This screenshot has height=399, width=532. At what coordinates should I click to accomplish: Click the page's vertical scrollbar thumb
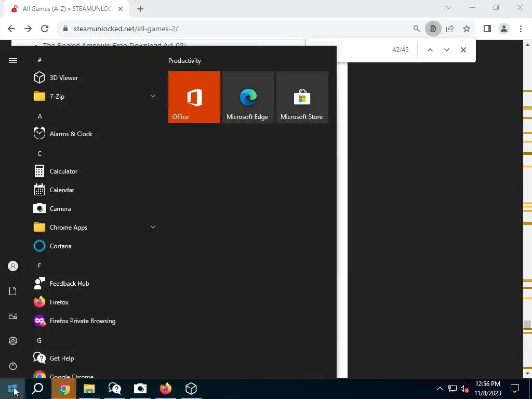coord(527,324)
